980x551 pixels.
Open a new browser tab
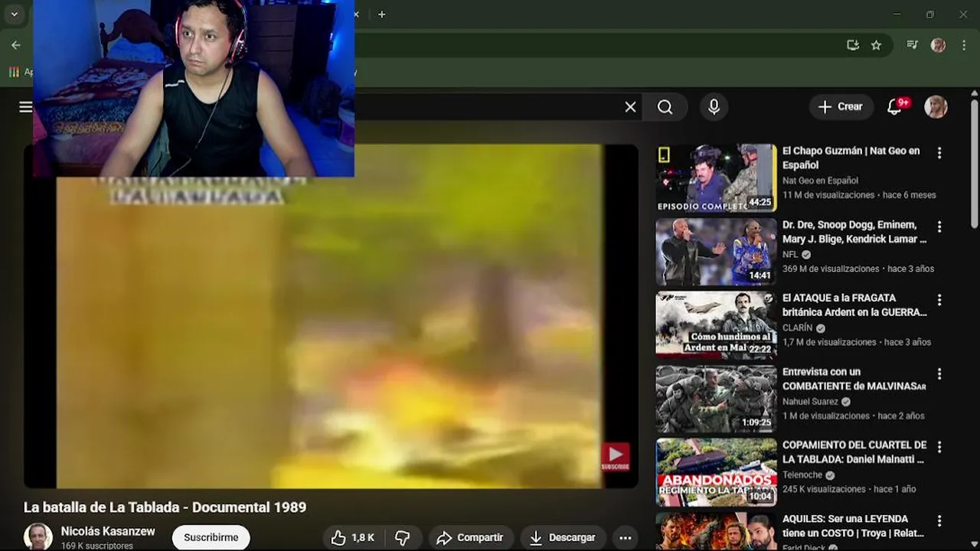(381, 15)
